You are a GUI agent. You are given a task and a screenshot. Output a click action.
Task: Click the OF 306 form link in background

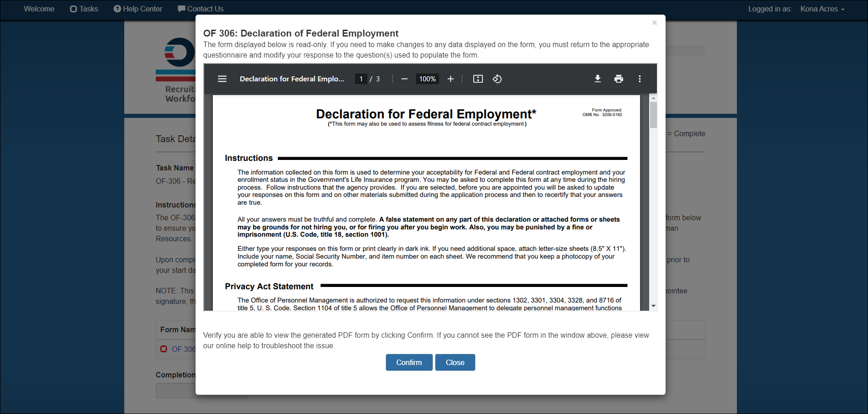click(x=184, y=349)
